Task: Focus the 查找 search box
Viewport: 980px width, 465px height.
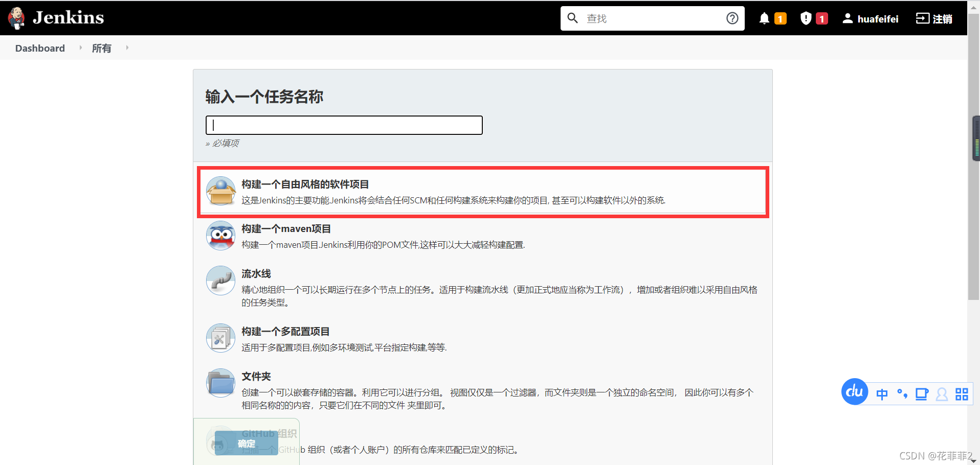Action: click(652, 18)
